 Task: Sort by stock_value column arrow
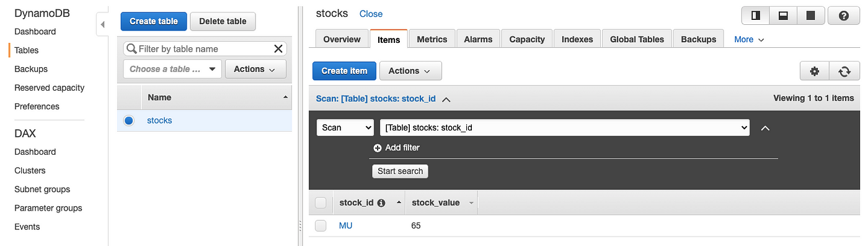point(471,203)
